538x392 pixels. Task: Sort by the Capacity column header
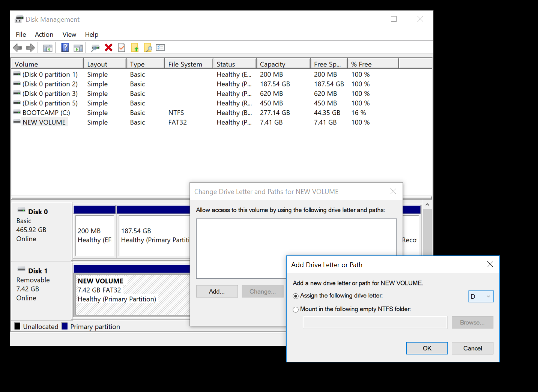(x=283, y=64)
